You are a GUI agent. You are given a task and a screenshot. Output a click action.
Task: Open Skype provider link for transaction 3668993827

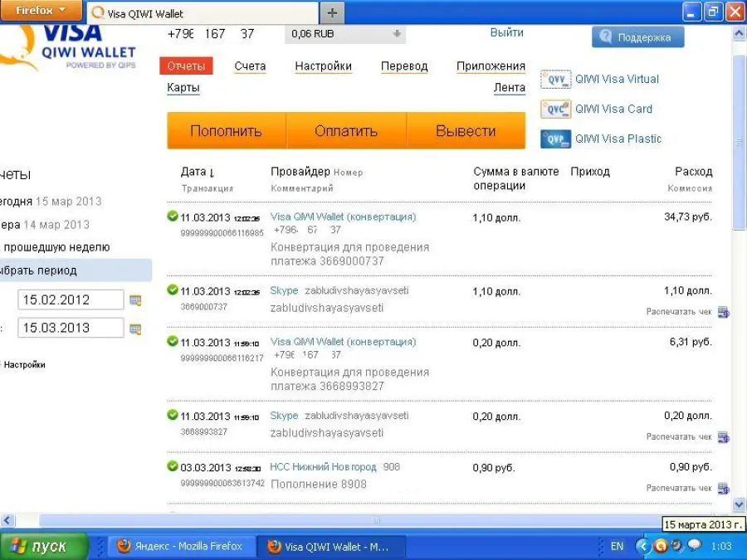pos(284,416)
